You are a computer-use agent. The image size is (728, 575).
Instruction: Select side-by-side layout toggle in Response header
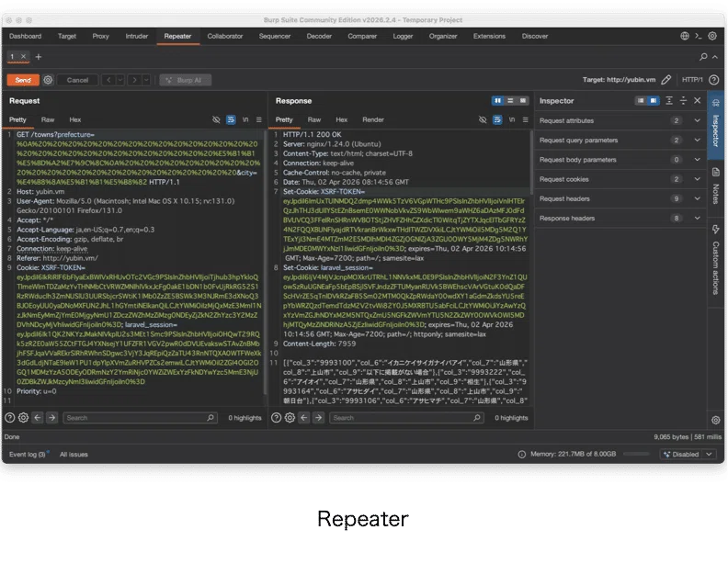click(x=497, y=101)
